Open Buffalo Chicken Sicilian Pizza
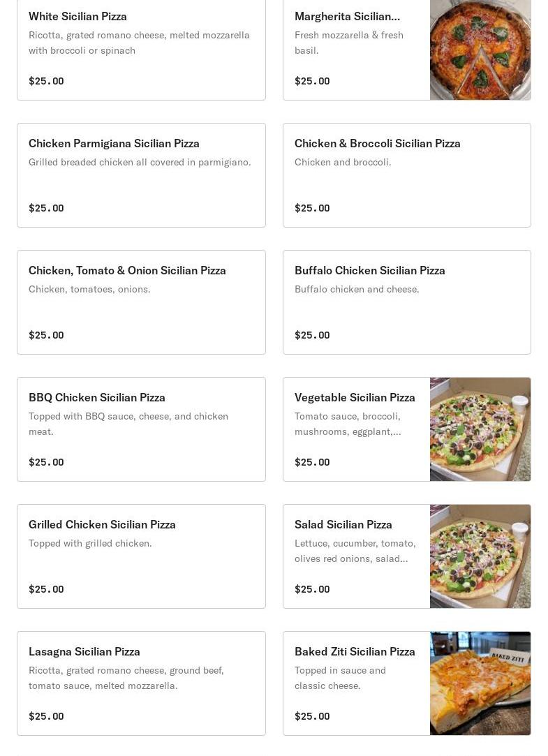548x756 pixels. (369, 270)
